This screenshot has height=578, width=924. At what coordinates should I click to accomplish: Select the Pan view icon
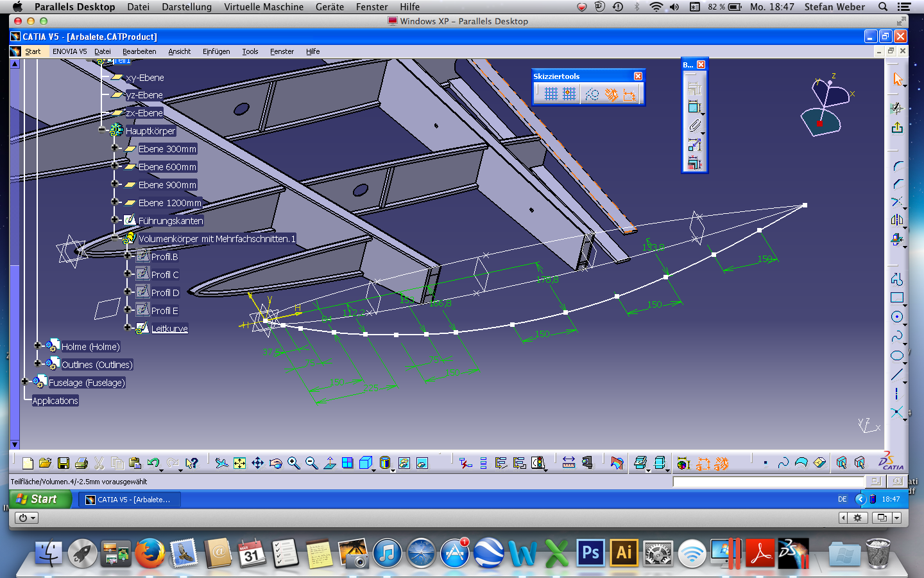[257, 463]
